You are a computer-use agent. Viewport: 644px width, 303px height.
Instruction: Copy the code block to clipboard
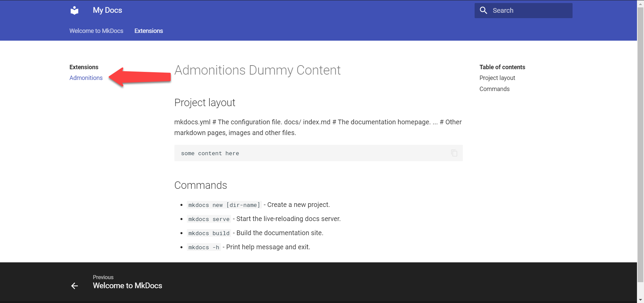coord(454,153)
